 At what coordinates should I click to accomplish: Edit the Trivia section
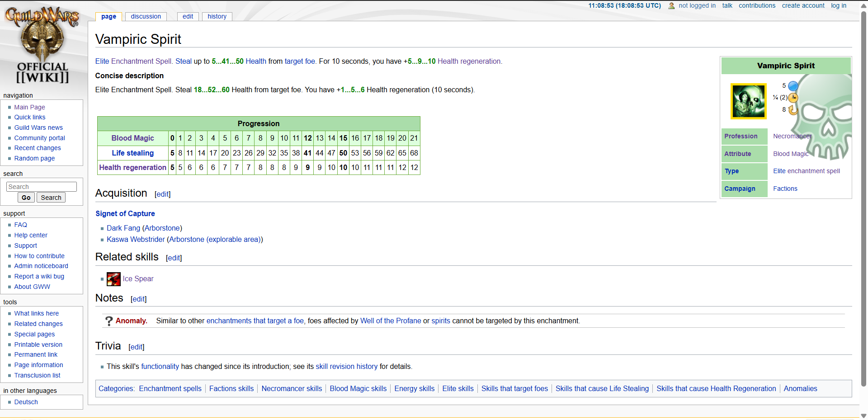136,347
